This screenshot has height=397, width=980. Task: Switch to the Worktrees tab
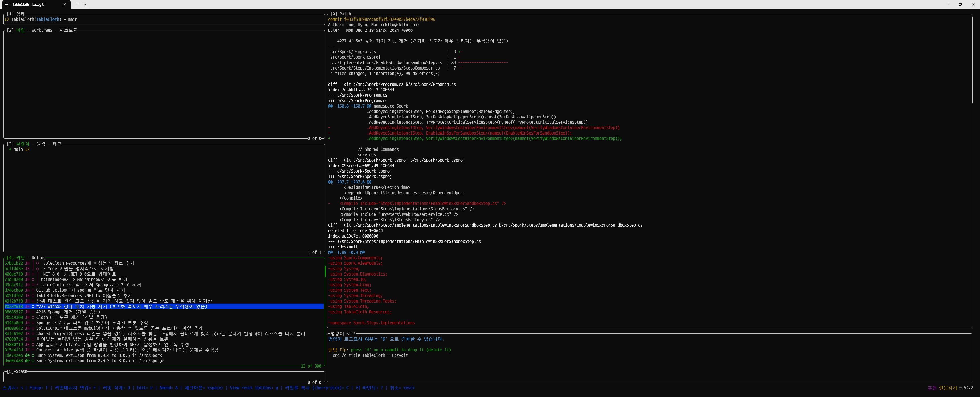click(x=42, y=30)
